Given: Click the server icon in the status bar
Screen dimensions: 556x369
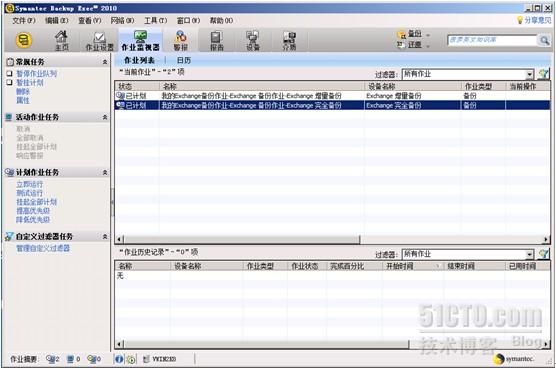Looking at the screenshot, I should [x=146, y=359].
